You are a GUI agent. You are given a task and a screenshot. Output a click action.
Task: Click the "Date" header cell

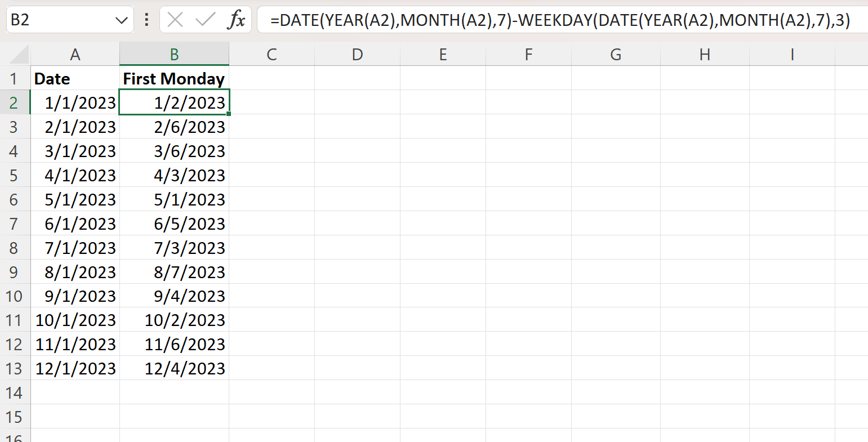coord(75,78)
